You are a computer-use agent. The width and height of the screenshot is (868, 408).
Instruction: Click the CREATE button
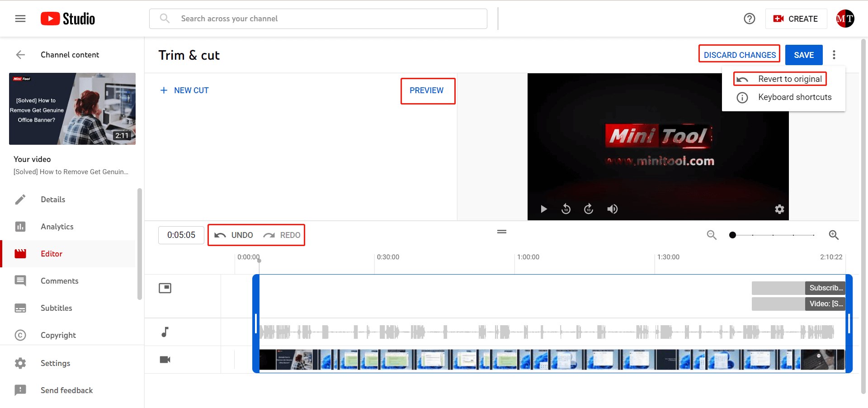796,19
